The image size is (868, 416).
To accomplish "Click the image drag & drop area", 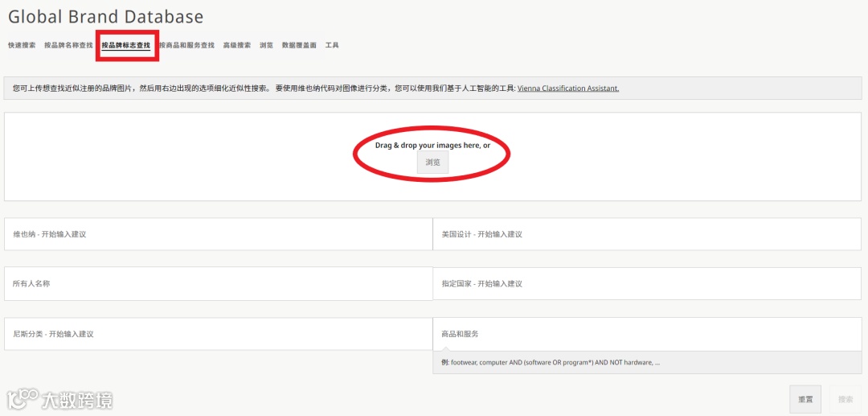I will [x=433, y=157].
